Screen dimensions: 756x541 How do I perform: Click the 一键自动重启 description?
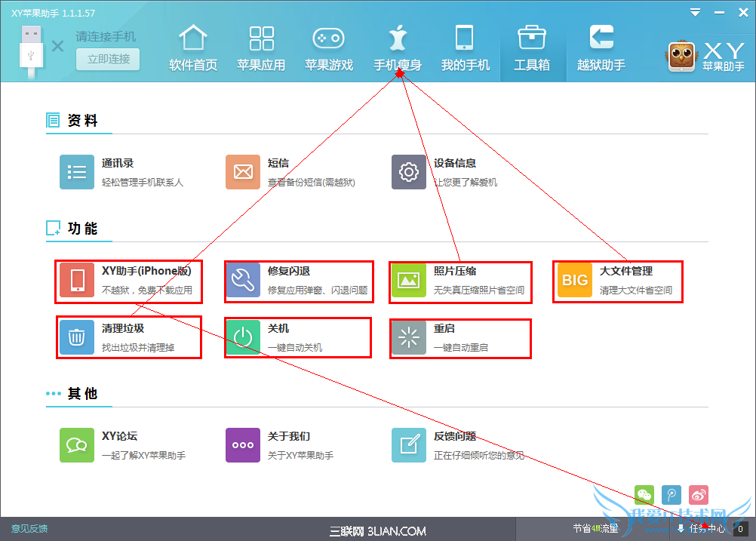461,348
